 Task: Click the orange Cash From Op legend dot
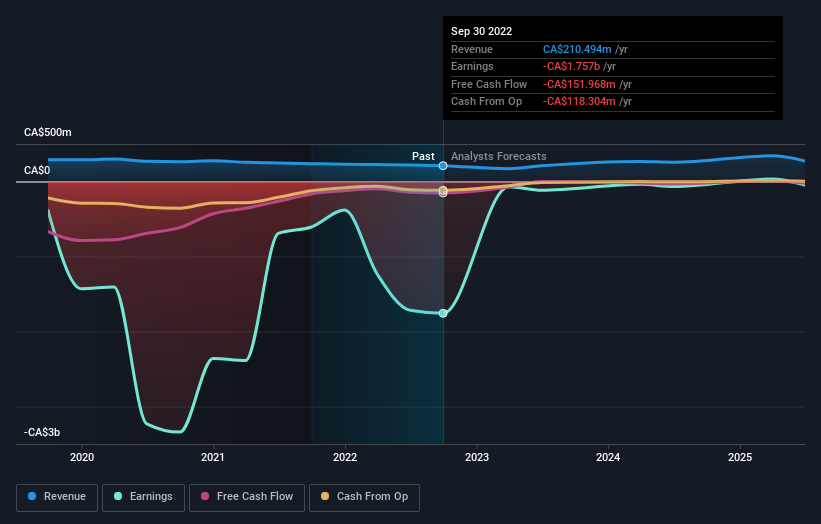(x=325, y=496)
